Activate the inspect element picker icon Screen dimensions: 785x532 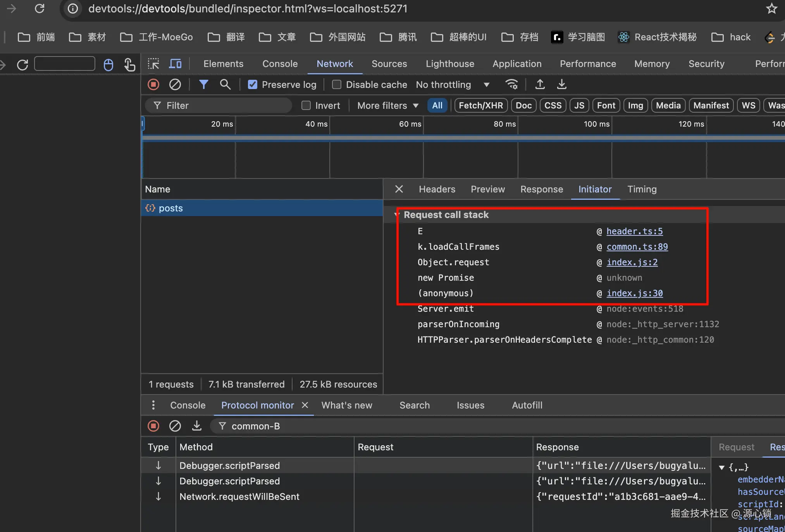tap(153, 64)
